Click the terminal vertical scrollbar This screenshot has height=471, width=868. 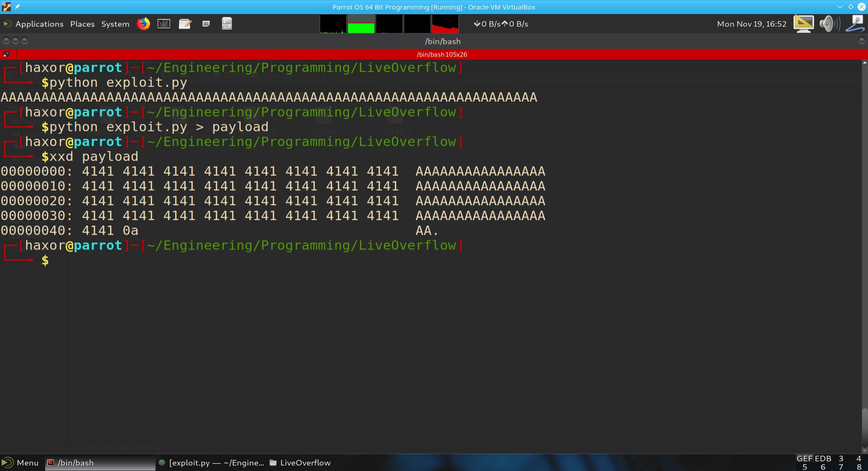(864, 253)
